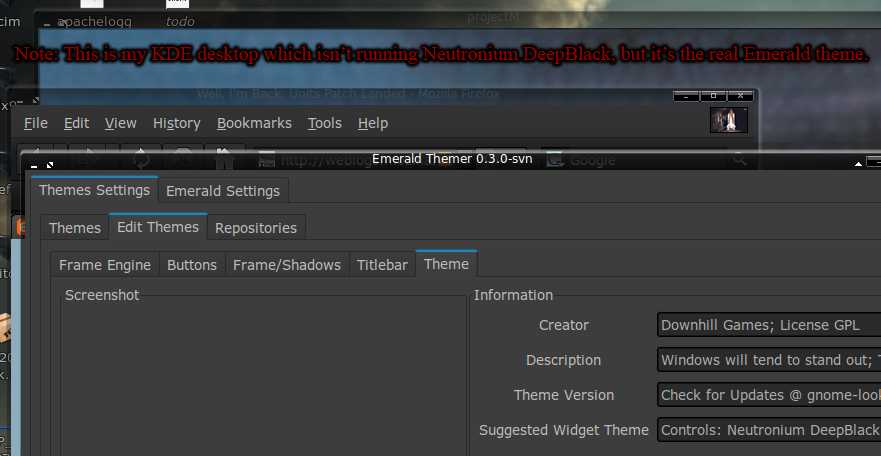Viewport: 881px width, 456px height.
Task: Close the Mozilla Firefox window
Action: (741, 96)
